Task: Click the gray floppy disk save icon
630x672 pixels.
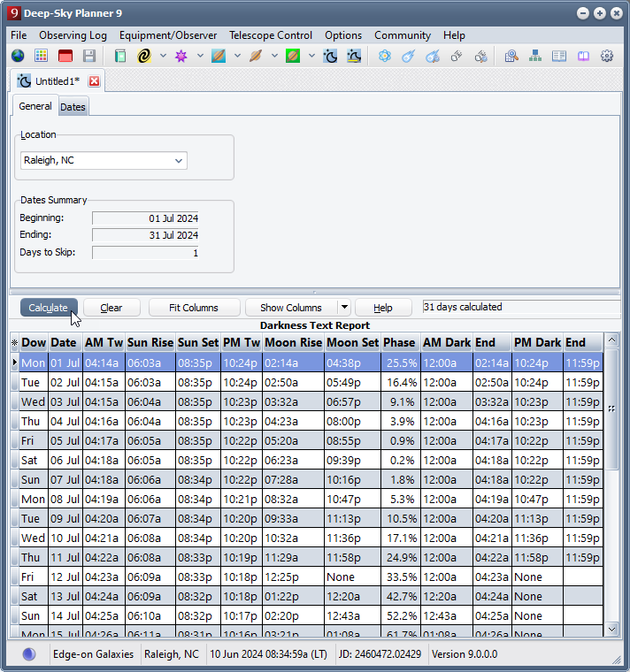Action: pyautogui.click(x=89, y=56)
